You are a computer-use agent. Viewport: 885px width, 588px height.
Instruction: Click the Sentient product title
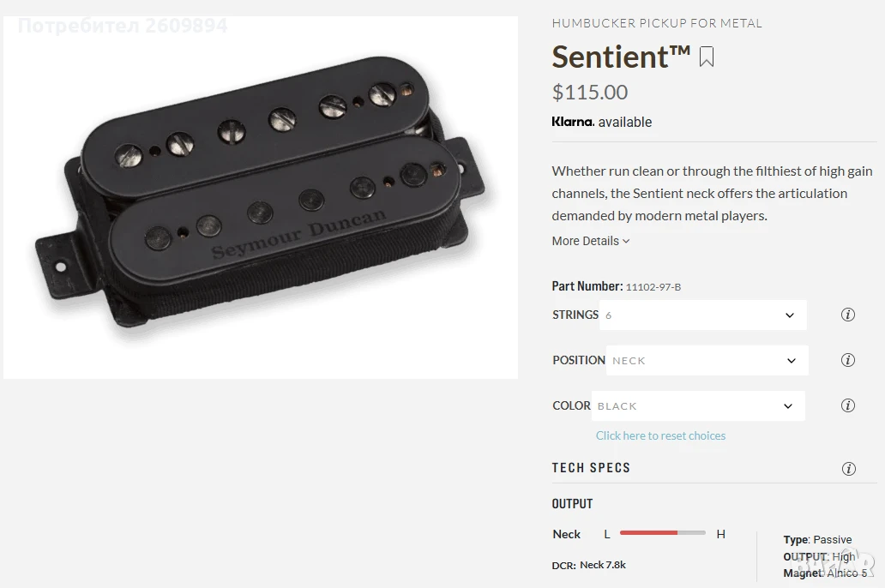click(x=621, y=57)
